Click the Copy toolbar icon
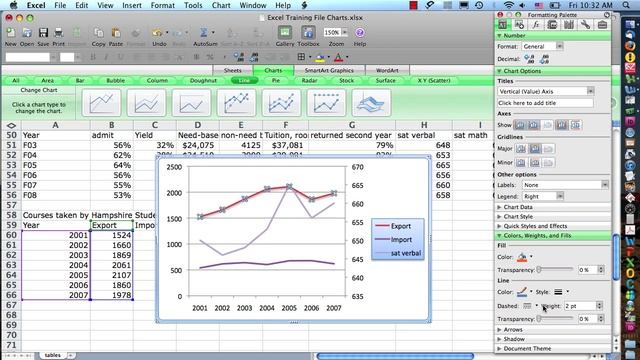640x360 pixels. pyautogui.click(x=98, y=33)
